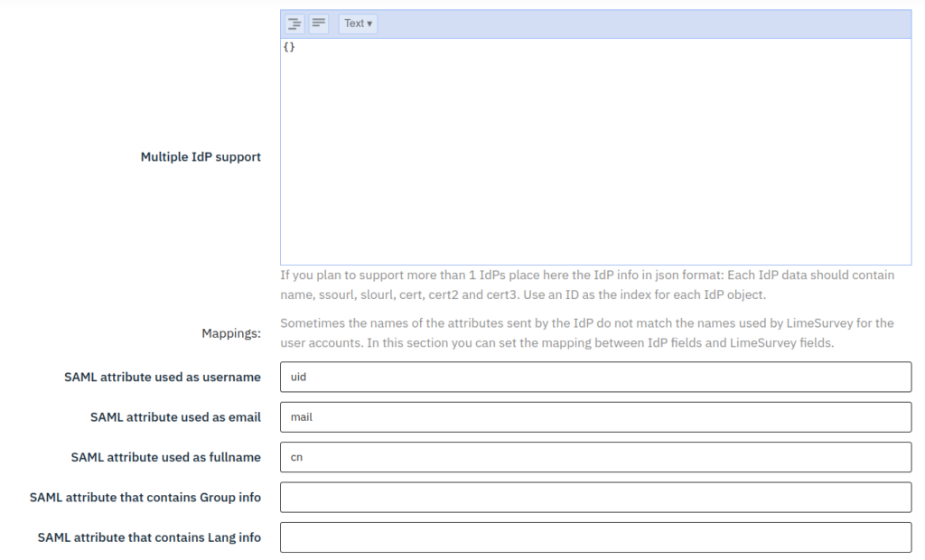Click the left-align code icon
The height and width of the screenshot is (560, 925).
(x=318, y=23)
